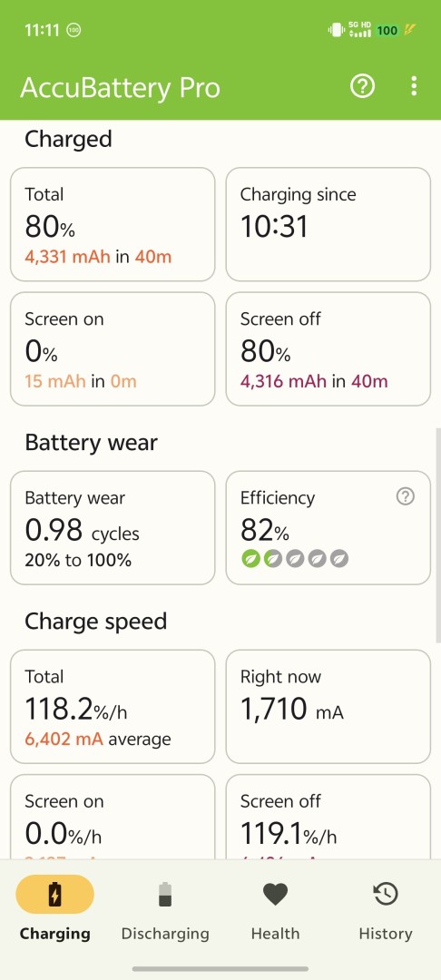Tap the History clock icon
This screenshot has width=441, height=980.
pyautogui.click(x=386, y=895)
